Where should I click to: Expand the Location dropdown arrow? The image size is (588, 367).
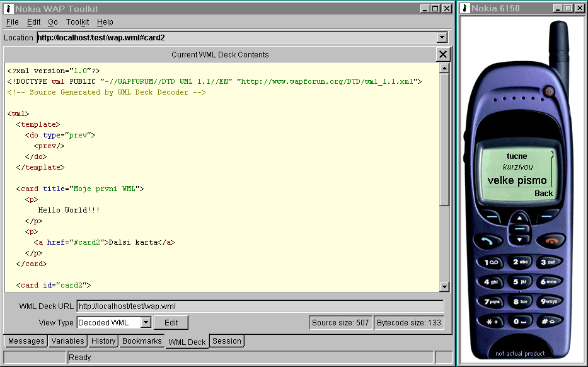point(442,38)
